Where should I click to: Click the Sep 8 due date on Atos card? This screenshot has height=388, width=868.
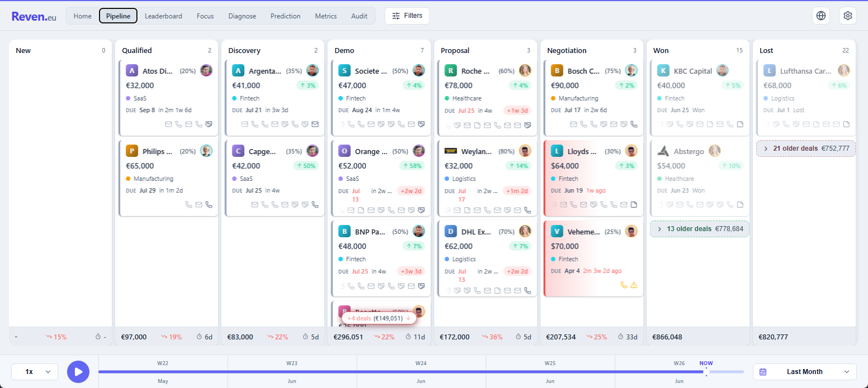147,110
